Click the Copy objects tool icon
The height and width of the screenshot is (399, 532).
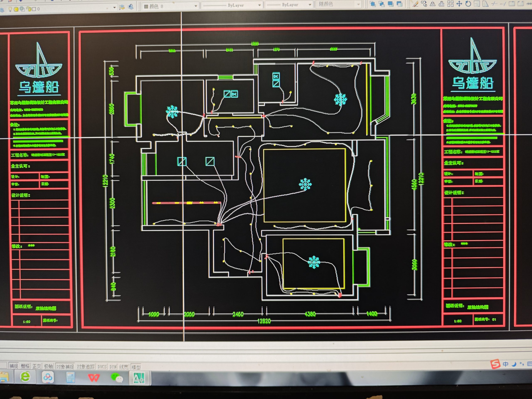(x=424, y=4)
